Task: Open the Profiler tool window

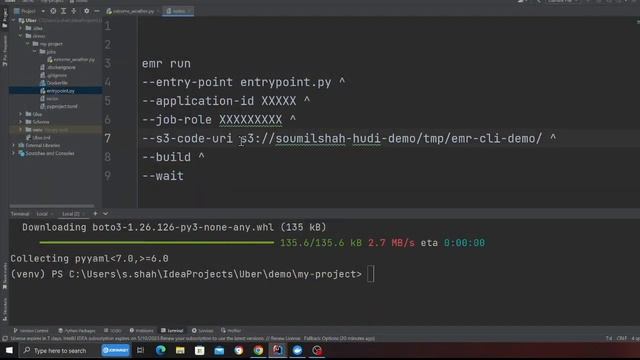Action: pos(231,331)
